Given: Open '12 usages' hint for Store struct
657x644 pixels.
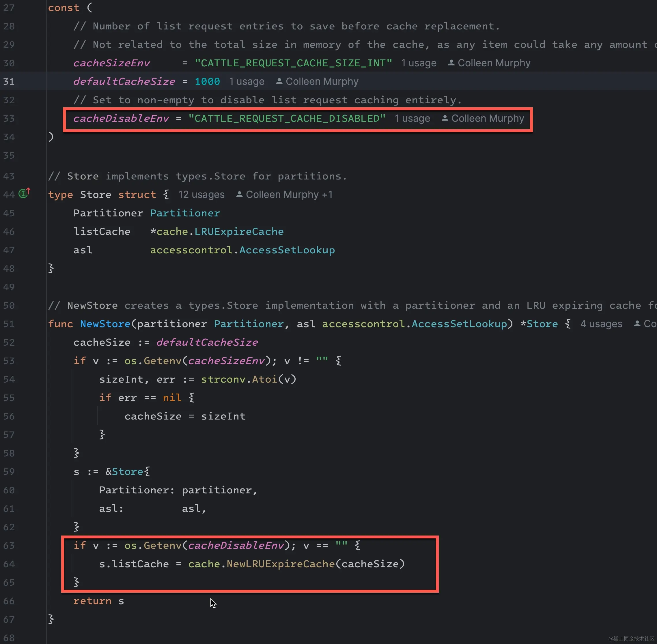Looking at the screenshot, I should [201, 194].
